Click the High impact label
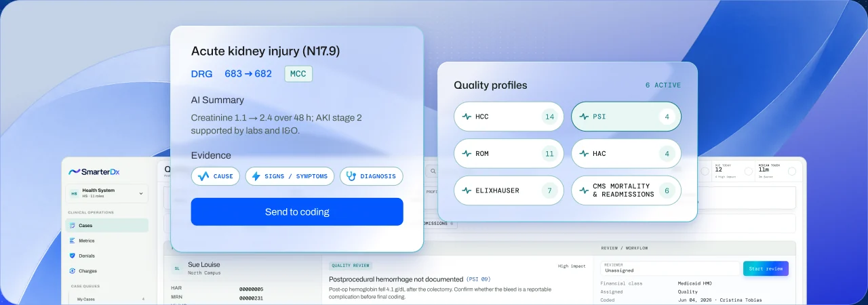The image size is (868, 305). click(x=572, y=266)
